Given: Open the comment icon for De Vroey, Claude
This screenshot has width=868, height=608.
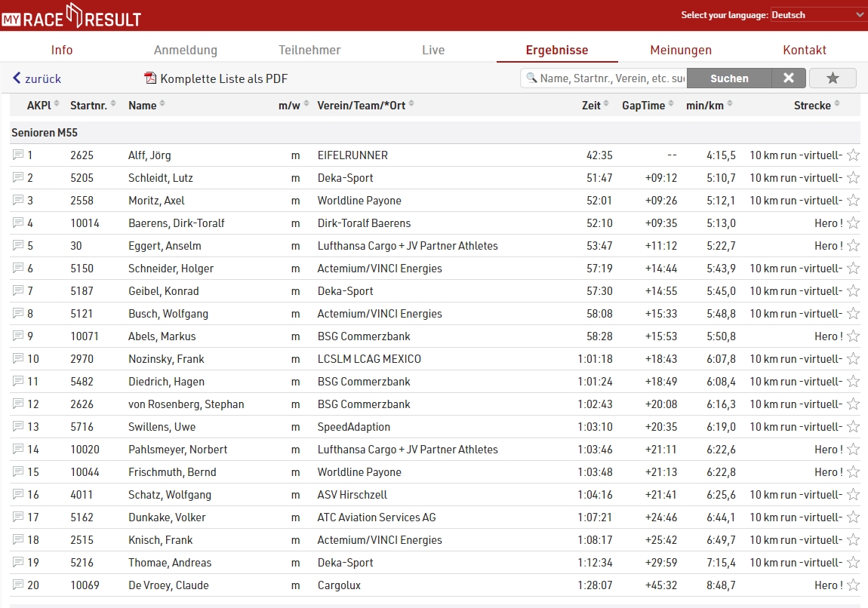Looking at the screenshot, I should click(17, 585).
